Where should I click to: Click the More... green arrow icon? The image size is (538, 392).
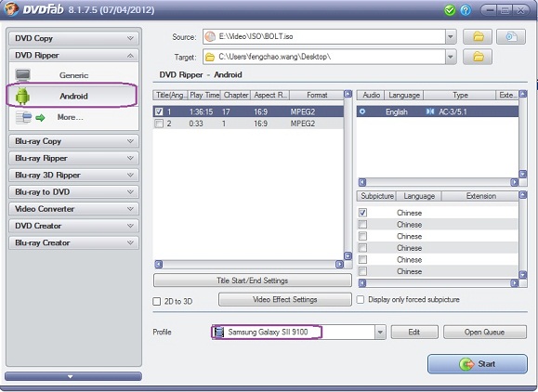coord(40,118)
